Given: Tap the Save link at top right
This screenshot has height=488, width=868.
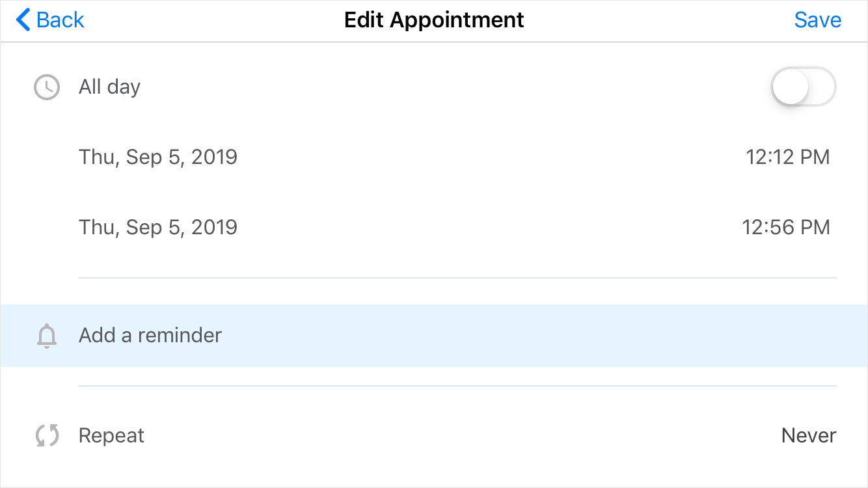Looking at the screenshot, I should click(818, 20).
